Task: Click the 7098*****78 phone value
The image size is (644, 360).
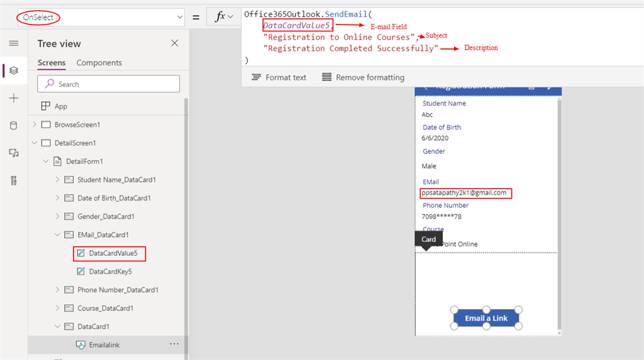Action: click(441, 216)
